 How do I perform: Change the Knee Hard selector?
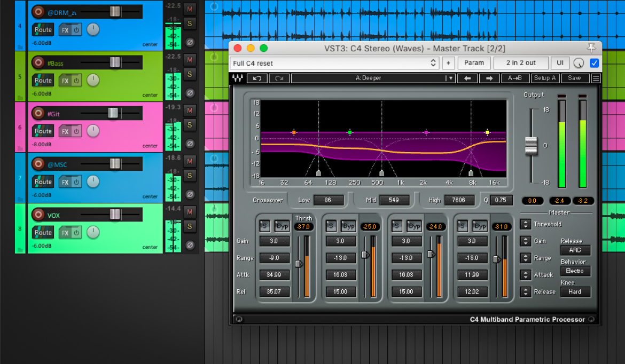click(575, 291)
